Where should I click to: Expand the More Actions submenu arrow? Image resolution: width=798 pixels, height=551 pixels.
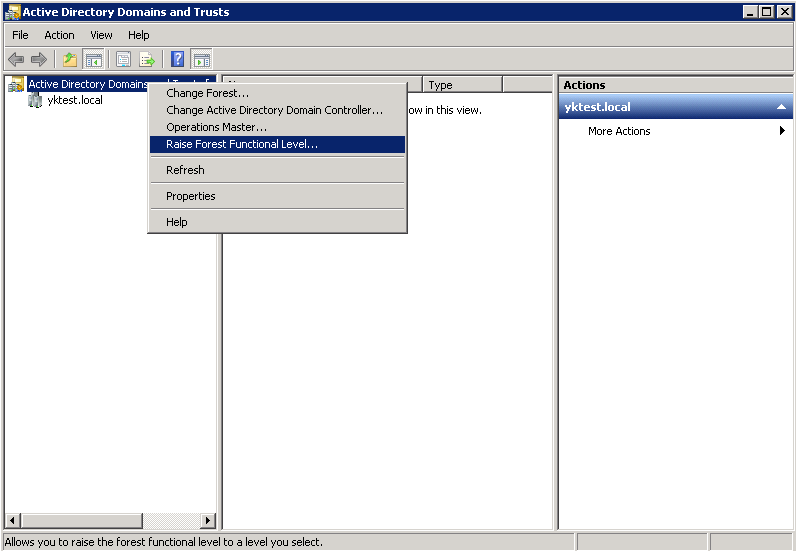tap(782, 131)
